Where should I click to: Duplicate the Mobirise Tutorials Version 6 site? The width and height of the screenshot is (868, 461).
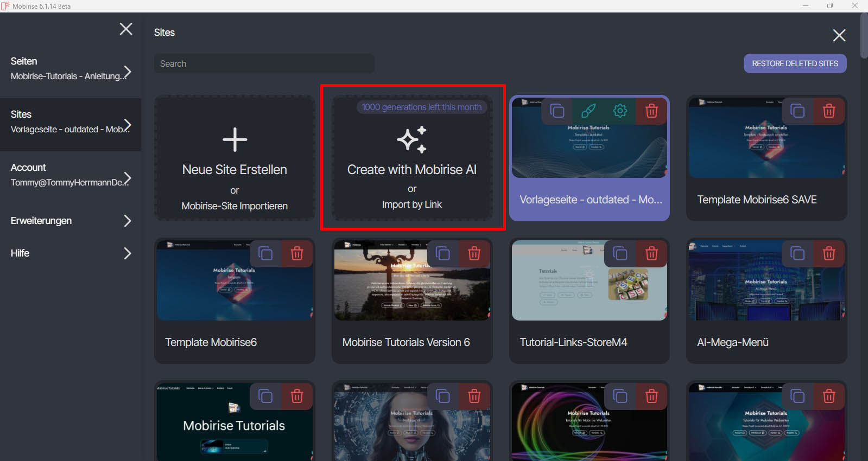coord(442,254)
